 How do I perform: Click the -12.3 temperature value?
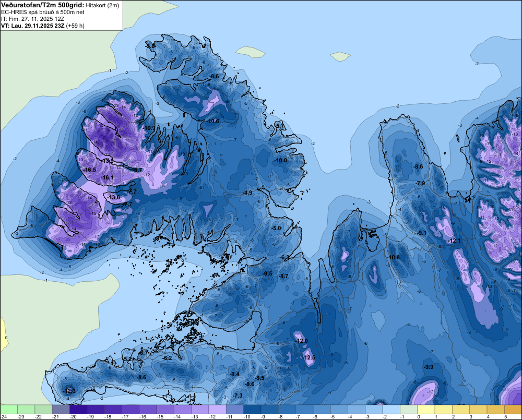pyautogui.click(x=69, y=391)
